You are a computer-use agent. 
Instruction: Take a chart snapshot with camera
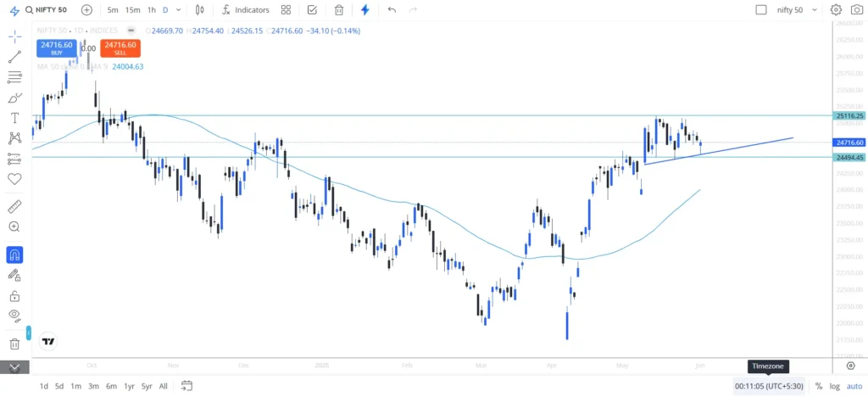coord(856,10)
